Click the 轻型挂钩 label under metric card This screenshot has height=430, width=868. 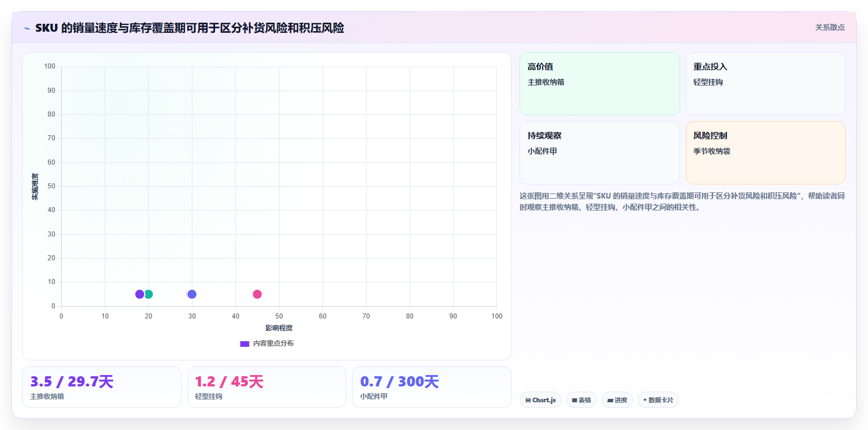coord(208,397)
